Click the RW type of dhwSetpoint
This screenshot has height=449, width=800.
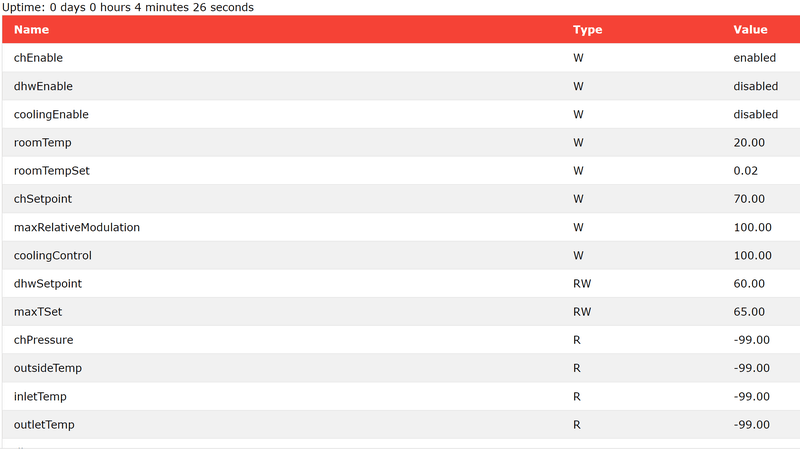582,283
